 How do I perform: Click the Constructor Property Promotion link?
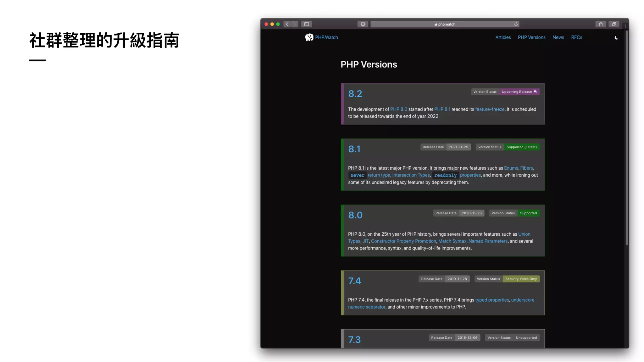point(403,241)
